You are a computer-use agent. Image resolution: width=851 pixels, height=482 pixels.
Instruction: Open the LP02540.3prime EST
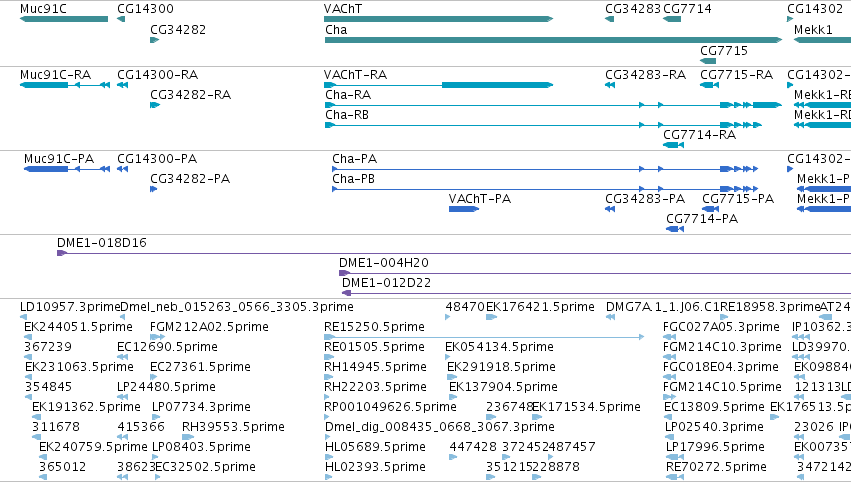pyautogui.click(x=670, y=437)
